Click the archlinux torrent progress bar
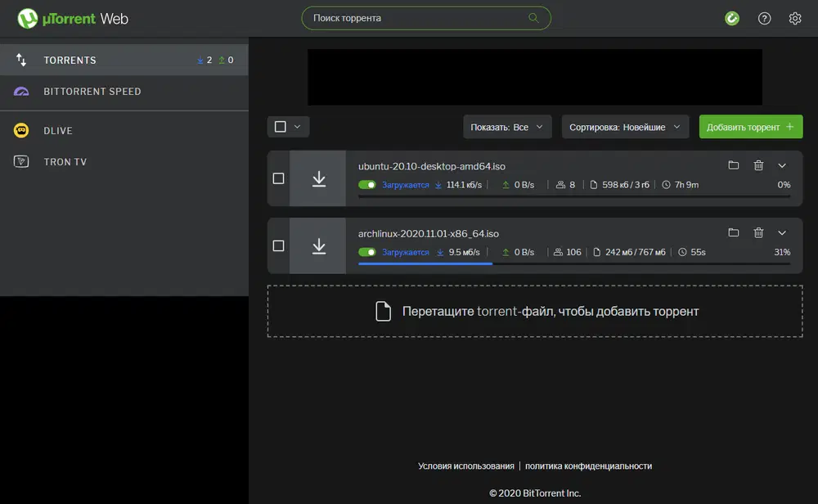This screenshot has width=818, height=504. [574, 264]
